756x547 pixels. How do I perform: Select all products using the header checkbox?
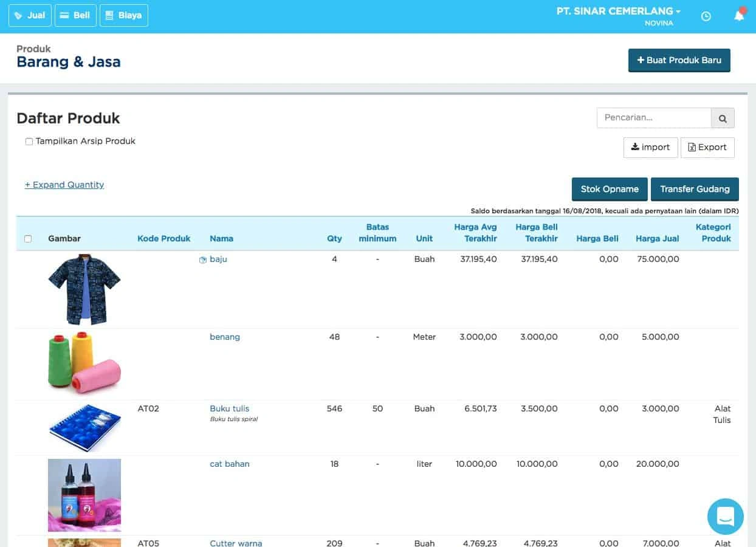tap(28, 239)
